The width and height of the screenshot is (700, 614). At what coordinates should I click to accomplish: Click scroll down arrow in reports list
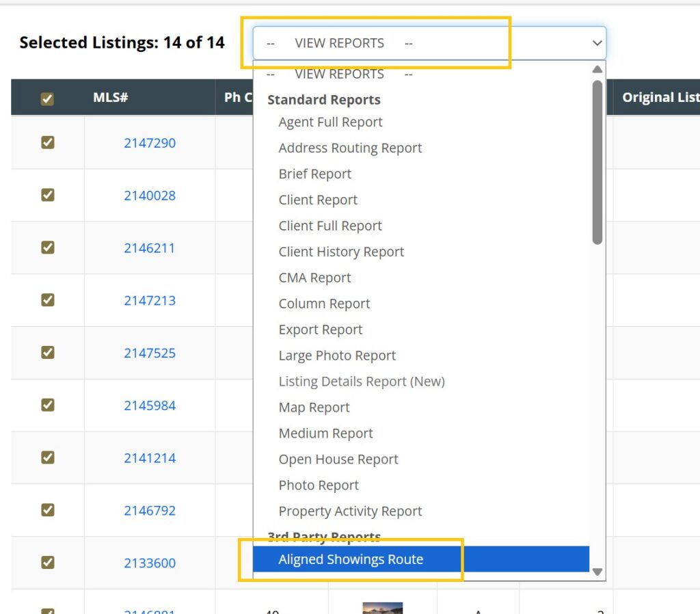[x=597, y=572]
